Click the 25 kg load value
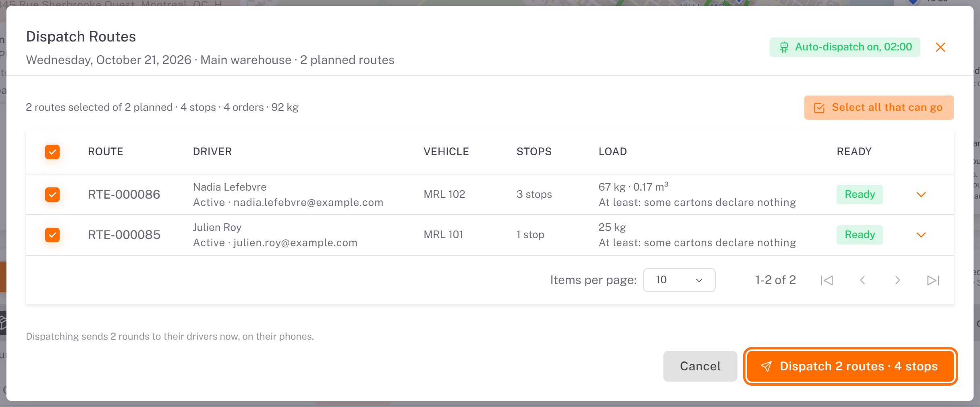The width and height of the screenshot is (980, 407). point(612,227)
